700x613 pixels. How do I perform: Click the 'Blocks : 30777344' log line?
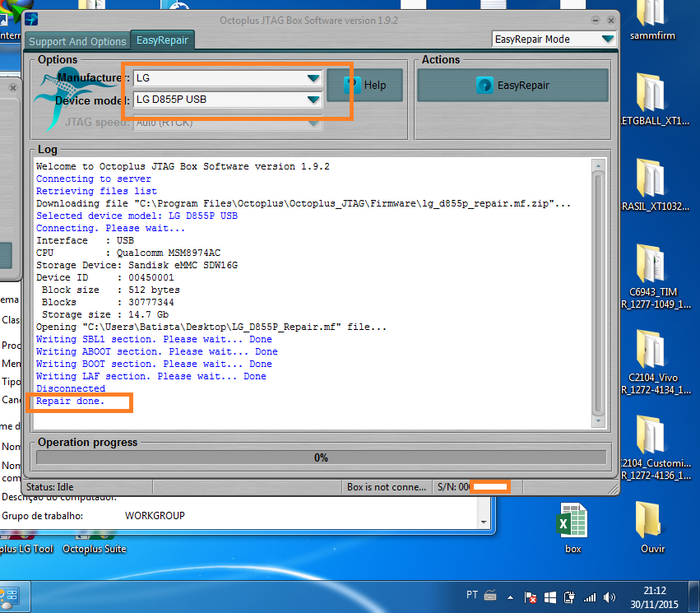point(108,302)
